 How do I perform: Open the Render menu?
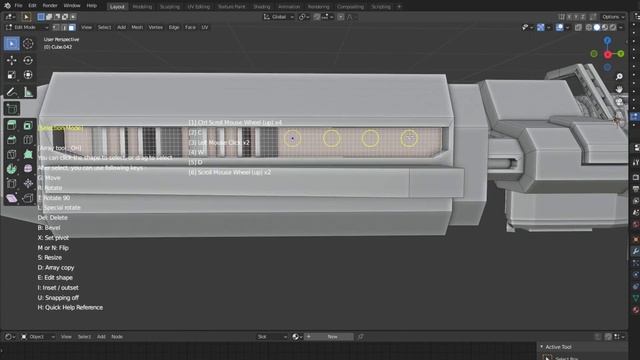pos(50,6)
